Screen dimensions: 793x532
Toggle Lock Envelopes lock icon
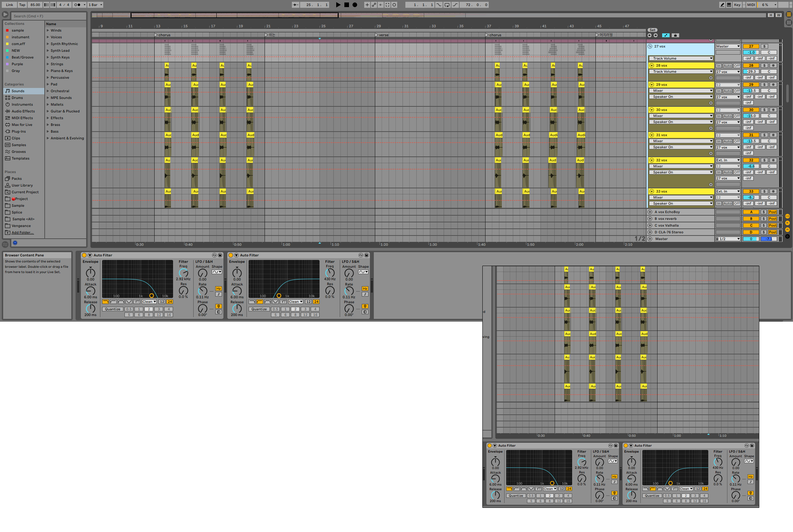675,35
